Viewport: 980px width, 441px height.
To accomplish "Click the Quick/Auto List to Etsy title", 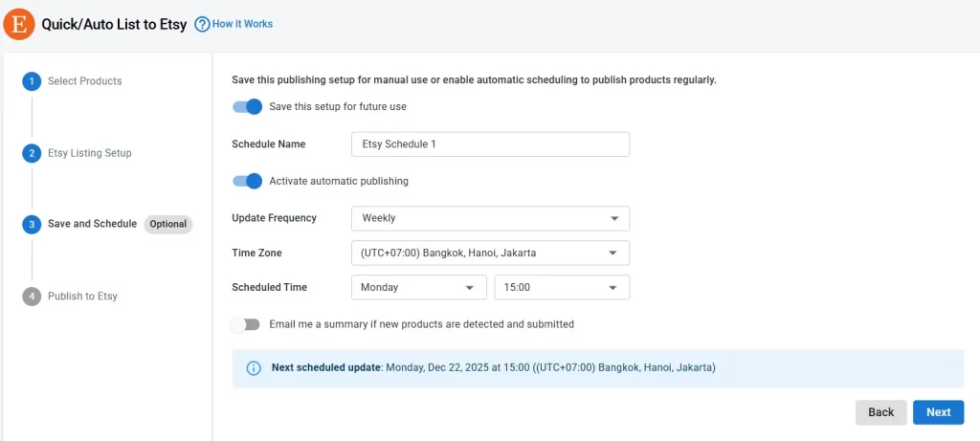I will pos(114,25).
